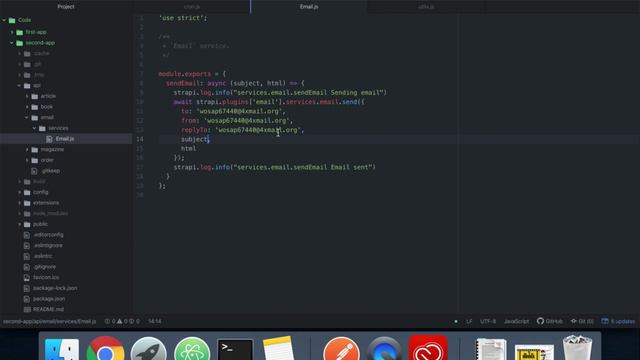Click the linter warning triangle icon

120,322
